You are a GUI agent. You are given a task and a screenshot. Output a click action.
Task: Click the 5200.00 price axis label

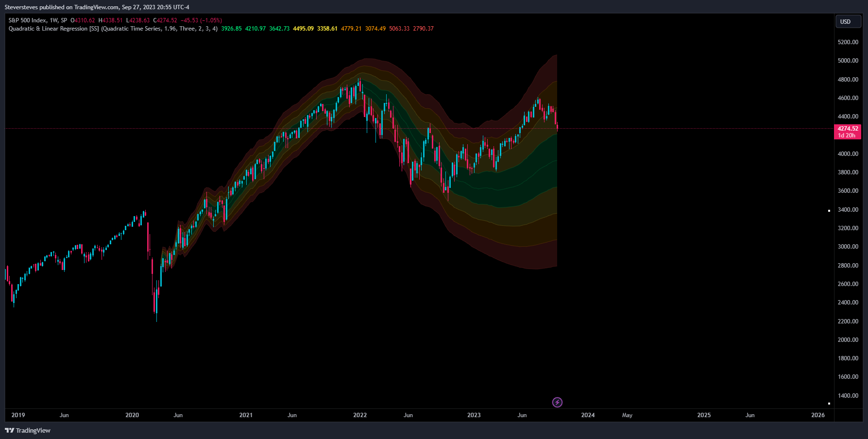[848, 42]
